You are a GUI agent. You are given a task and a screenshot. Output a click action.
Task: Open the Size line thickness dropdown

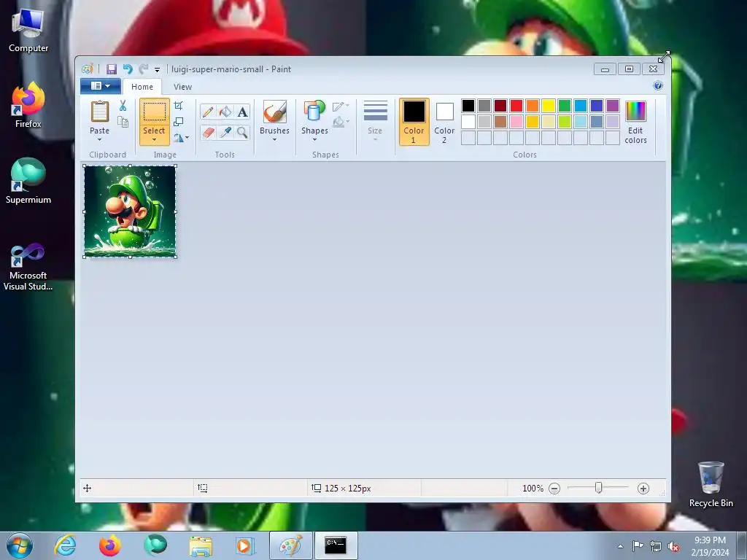point(375,120)
